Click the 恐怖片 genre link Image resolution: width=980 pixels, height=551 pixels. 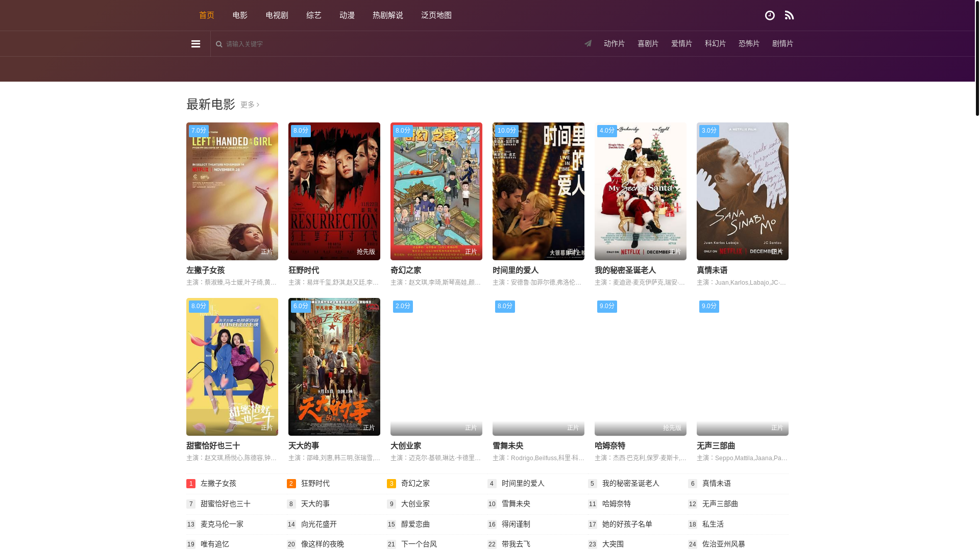click(x=749, y=44)
